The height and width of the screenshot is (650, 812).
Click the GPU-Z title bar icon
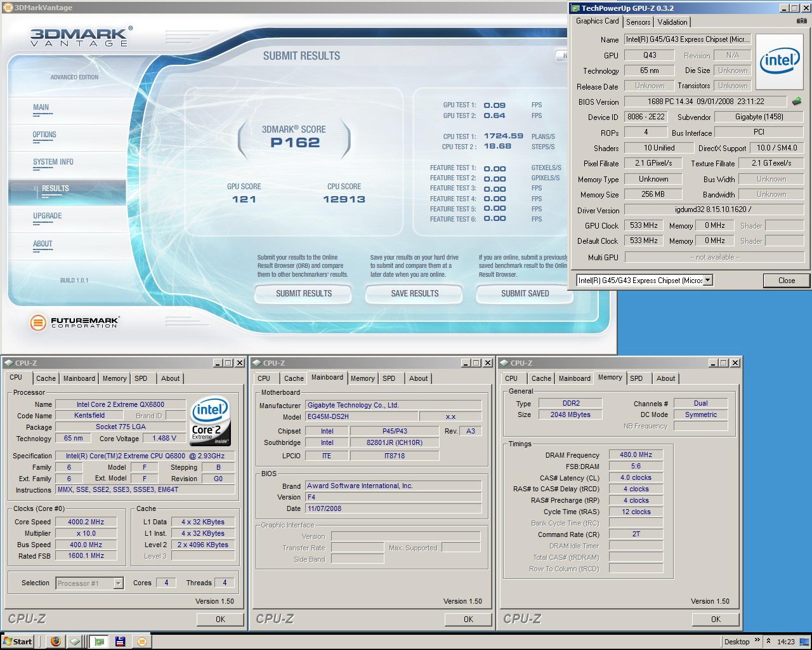click(575, 8)
